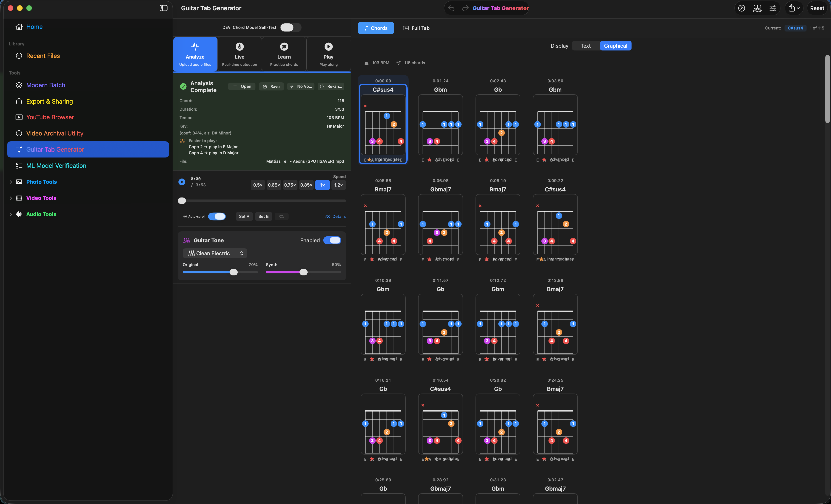This screenshot has height=504, width=831.
Task: Click the Re-analyze button
Action: [331, 86]
